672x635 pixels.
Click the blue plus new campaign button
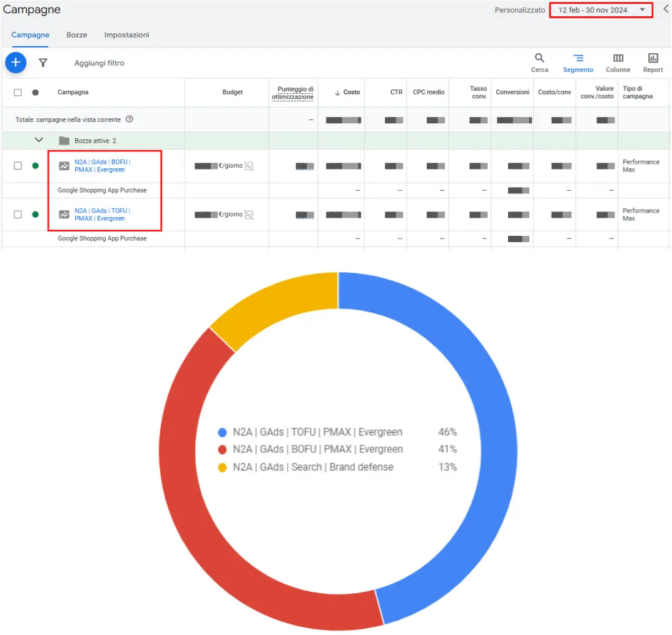[16, 63]
